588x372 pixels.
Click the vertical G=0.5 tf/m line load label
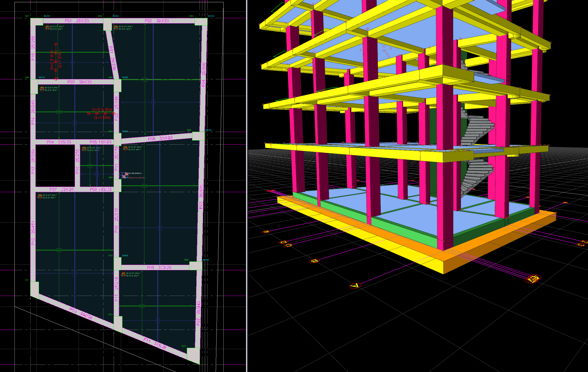[52, 60]
